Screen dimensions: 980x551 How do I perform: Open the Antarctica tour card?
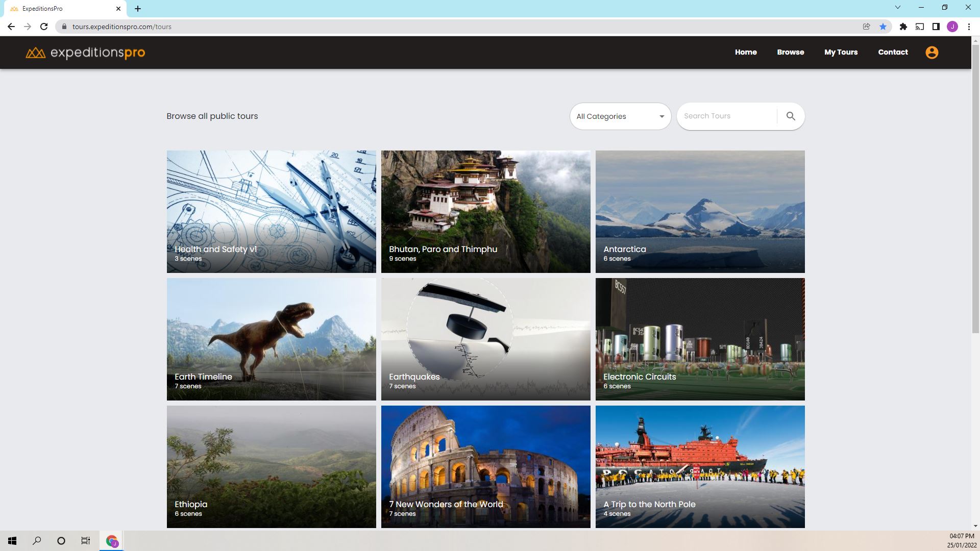(700, 211)
